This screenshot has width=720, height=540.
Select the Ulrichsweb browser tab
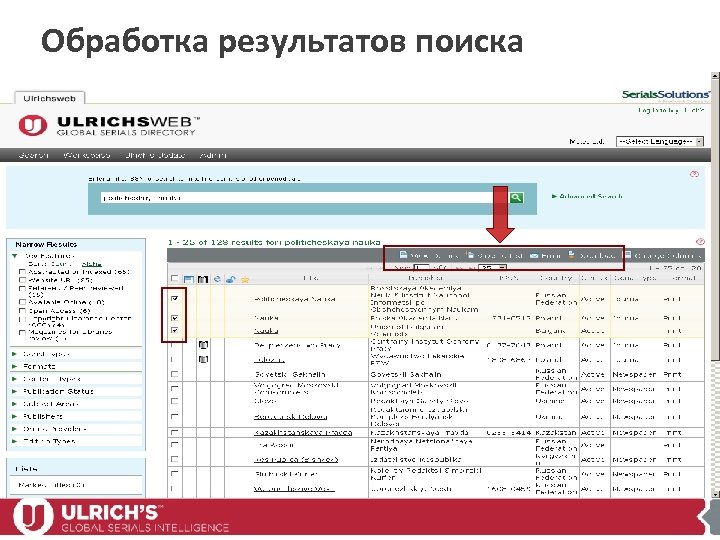(50, 98)
